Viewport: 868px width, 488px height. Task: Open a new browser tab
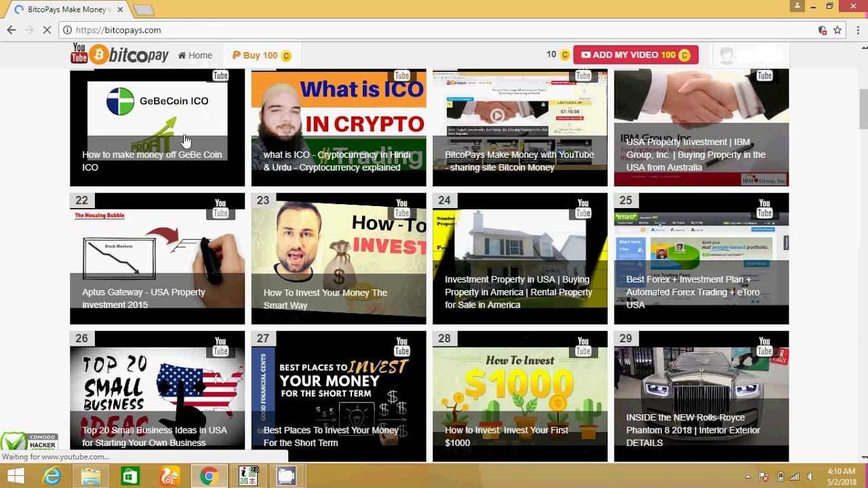coord(143,9)
